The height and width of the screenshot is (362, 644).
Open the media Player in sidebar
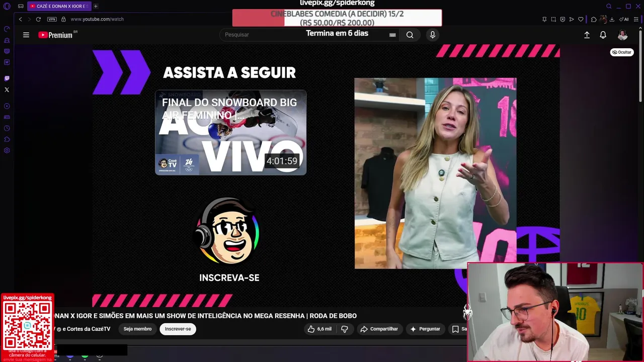7,106
